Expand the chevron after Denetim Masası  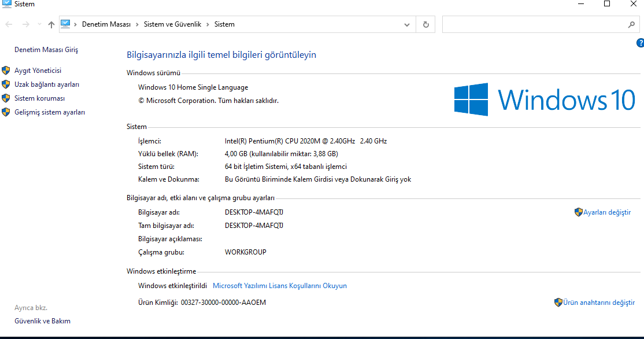(137, 24)
